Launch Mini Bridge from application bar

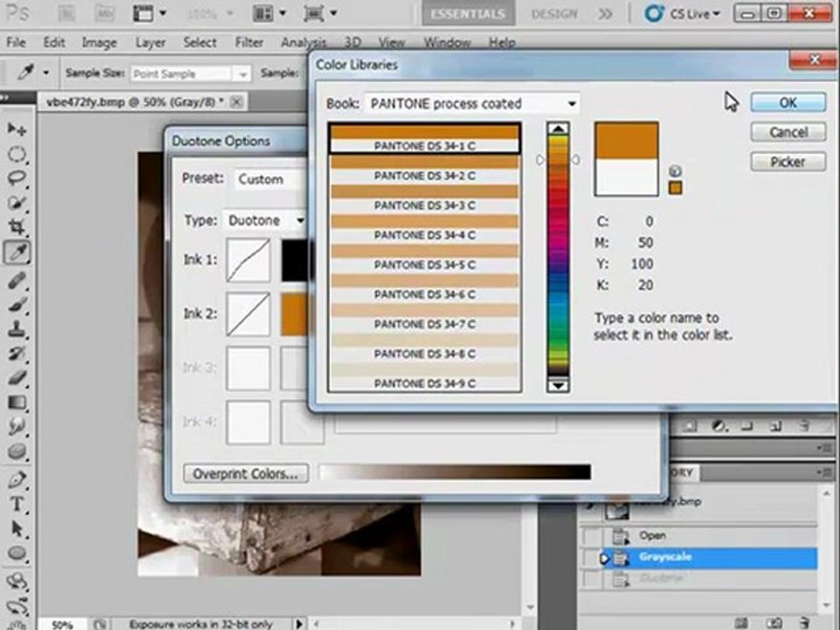click(x=104, y=13)
